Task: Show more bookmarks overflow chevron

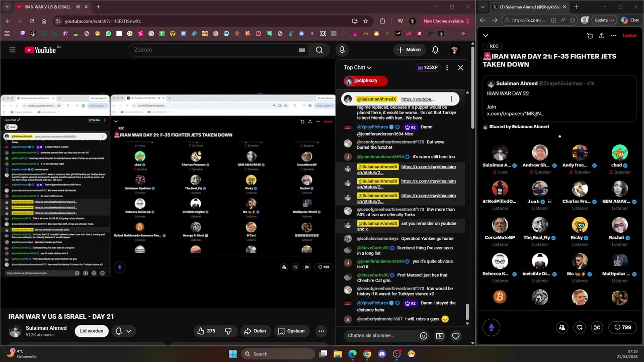Action: [x=463, y=34]
